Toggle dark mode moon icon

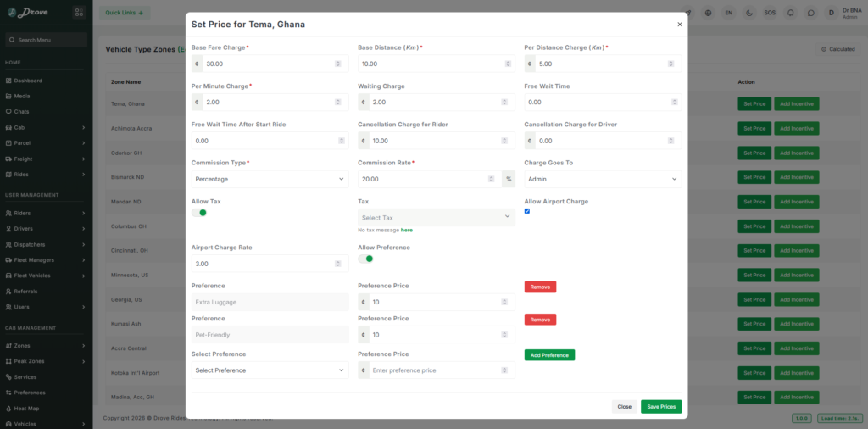point(749,13)
